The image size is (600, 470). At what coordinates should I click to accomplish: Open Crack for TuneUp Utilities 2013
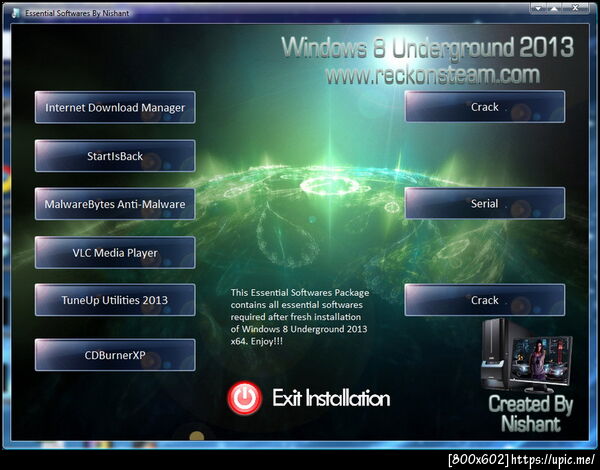485,300
